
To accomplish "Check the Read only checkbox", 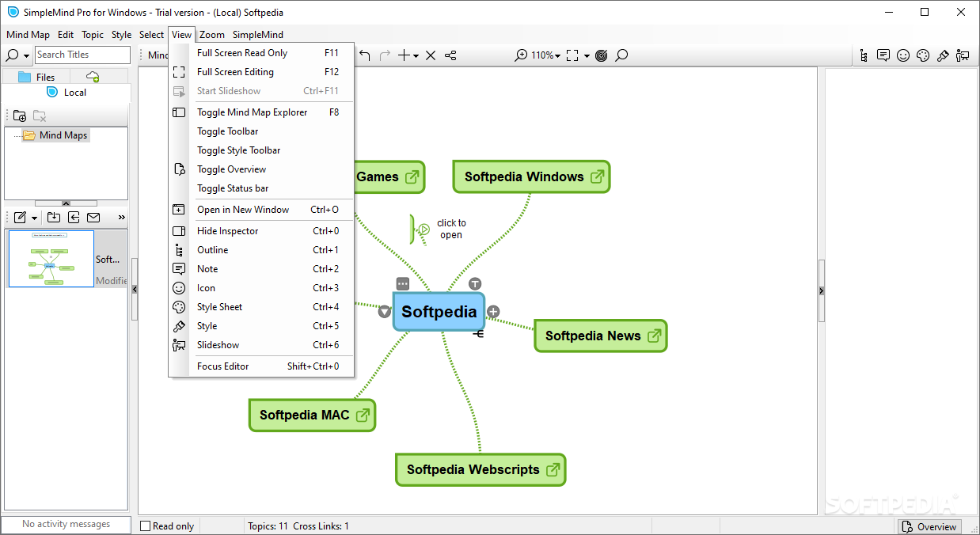I will pyautogui.click(x=145, y=526).
